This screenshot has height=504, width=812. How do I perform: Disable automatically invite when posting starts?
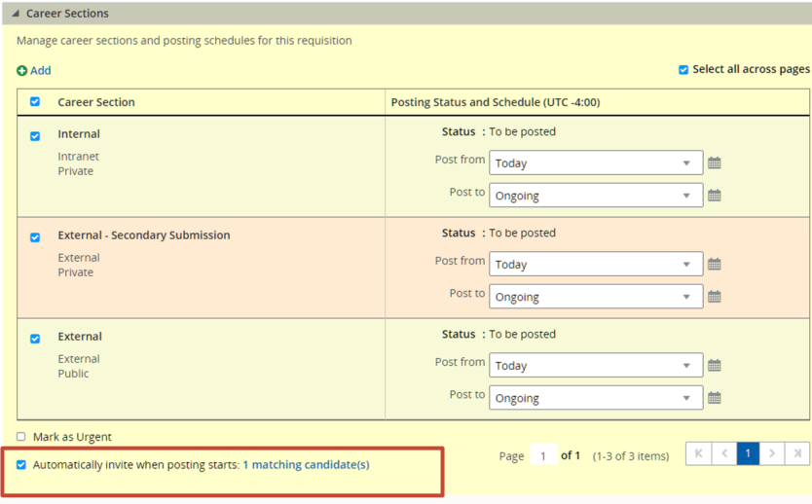[21, 465]
